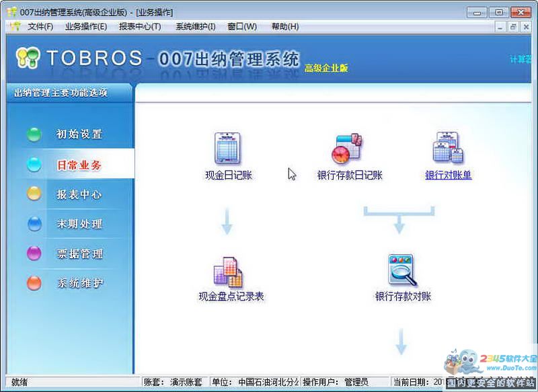Open the 文件(F) menu
This screenshot has width=538, height=392.
[x=40, y=26]
